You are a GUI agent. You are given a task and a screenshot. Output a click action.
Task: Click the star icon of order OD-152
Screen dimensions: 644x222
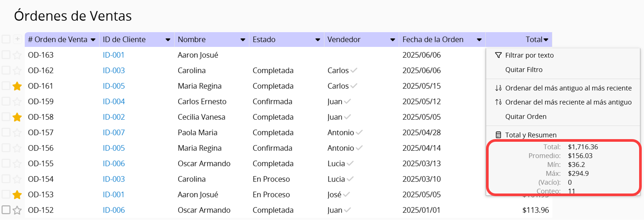coord(17,210)
